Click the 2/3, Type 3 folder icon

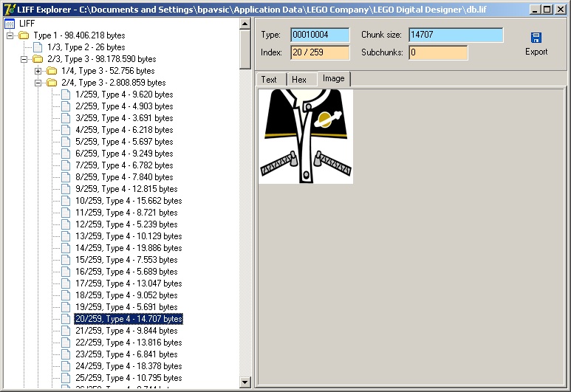37,59
